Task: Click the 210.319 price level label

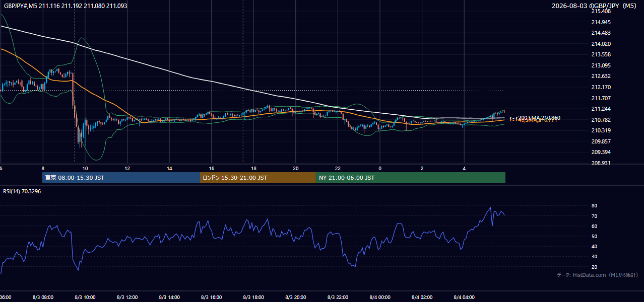Action: 601,130
